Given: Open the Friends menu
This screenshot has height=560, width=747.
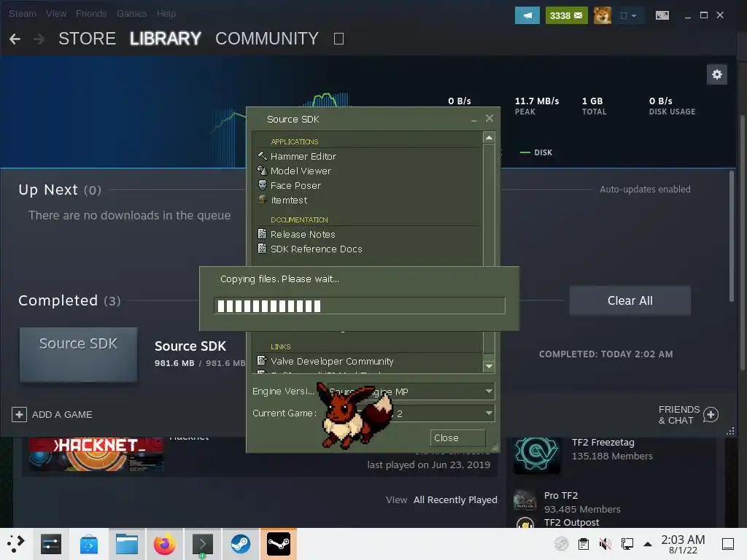Looking at the screenshot, I should (91, 14).
